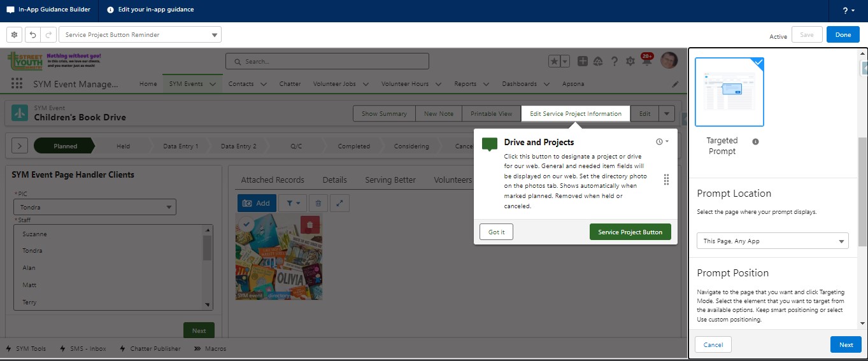Click the trash icon in photo toolbar
The width and height of the screenshot is (868, 361).
pyautogui.click(x=318, y=203)
